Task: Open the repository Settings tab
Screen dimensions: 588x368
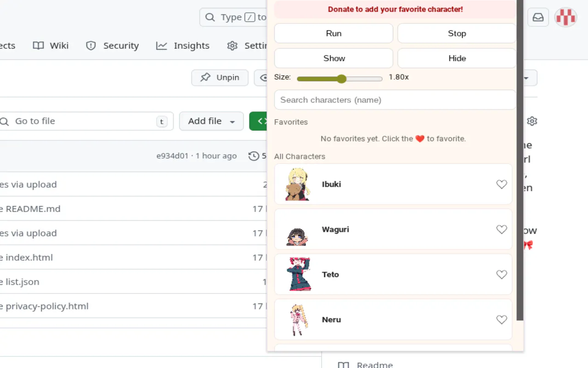Action: tap(246, 46)
